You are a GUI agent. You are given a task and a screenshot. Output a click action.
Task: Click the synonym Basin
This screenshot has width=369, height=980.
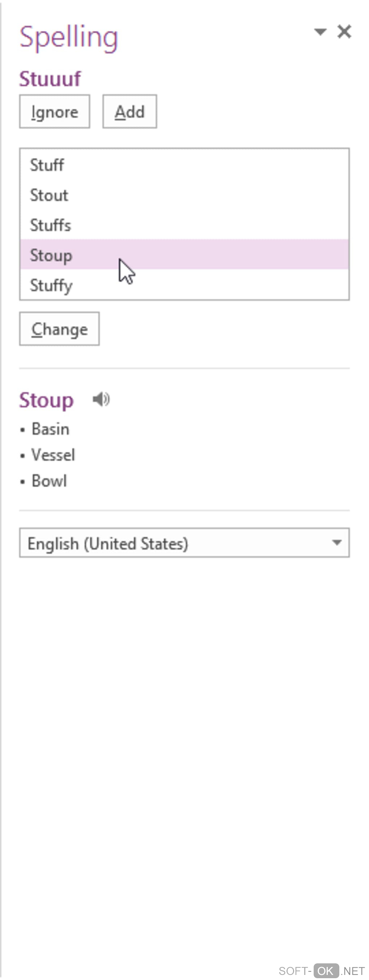tap(50, 429)
